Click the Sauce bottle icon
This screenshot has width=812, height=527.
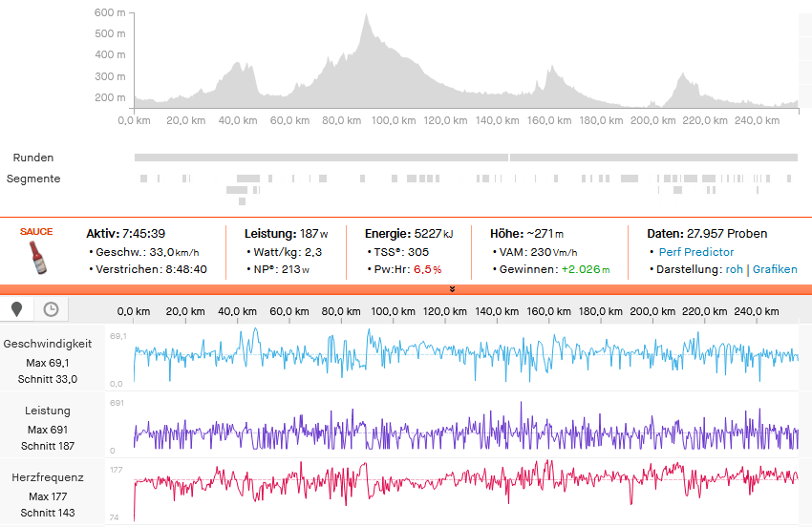(36, 258)
